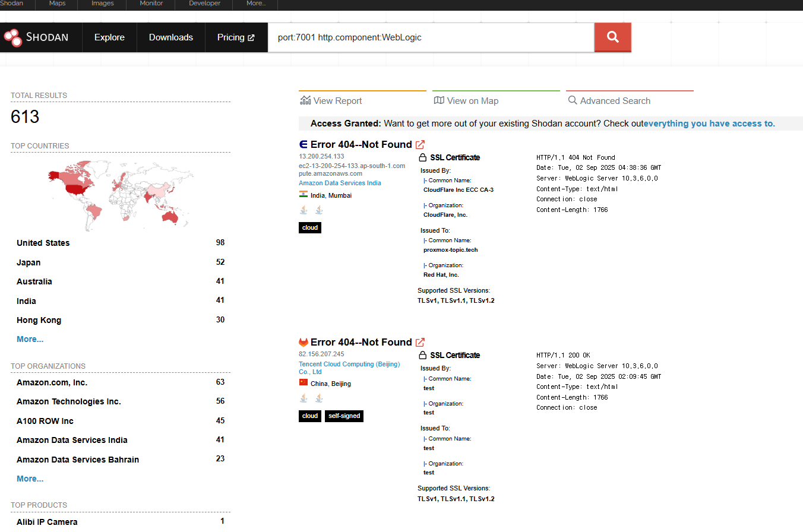This screenshot has height=532, width=803.
Task: Click the View on Map icon
Action: pyautogui.click(x=439, y=100)
